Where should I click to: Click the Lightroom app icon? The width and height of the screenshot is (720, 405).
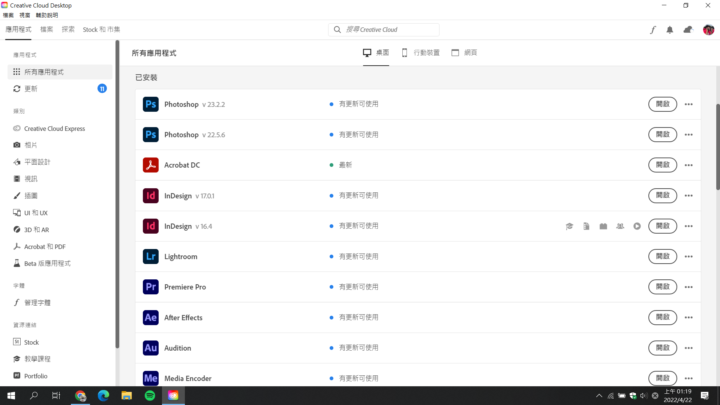click(151, 257)
